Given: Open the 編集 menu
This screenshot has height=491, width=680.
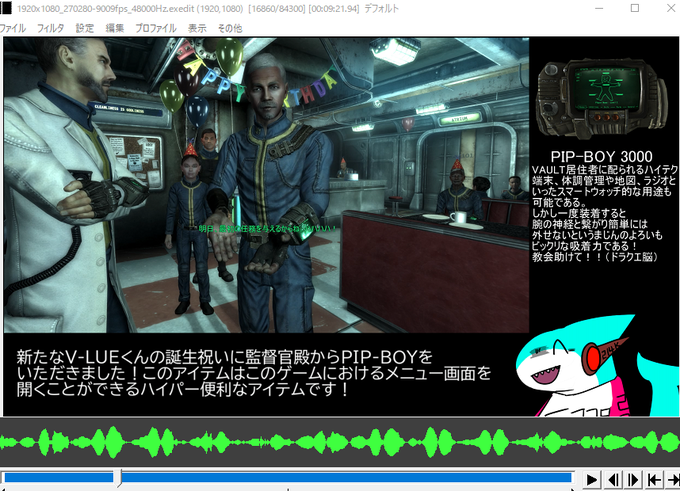Looking at the screenshot, I should coord(115,28).
